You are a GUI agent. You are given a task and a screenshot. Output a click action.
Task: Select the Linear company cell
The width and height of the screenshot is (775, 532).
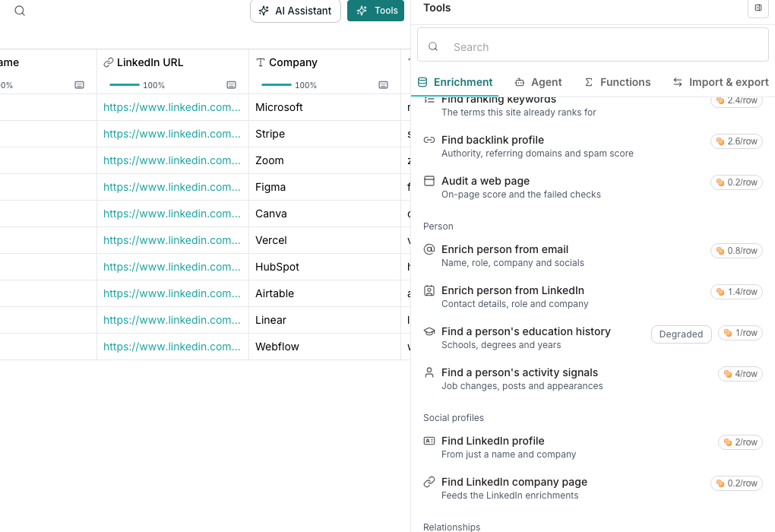(x=324, y=321)
